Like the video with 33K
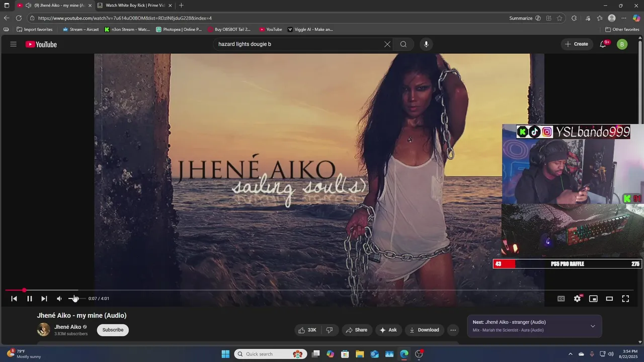The height and width of the screenshot is (362, 644). click(x=307, y=330)
